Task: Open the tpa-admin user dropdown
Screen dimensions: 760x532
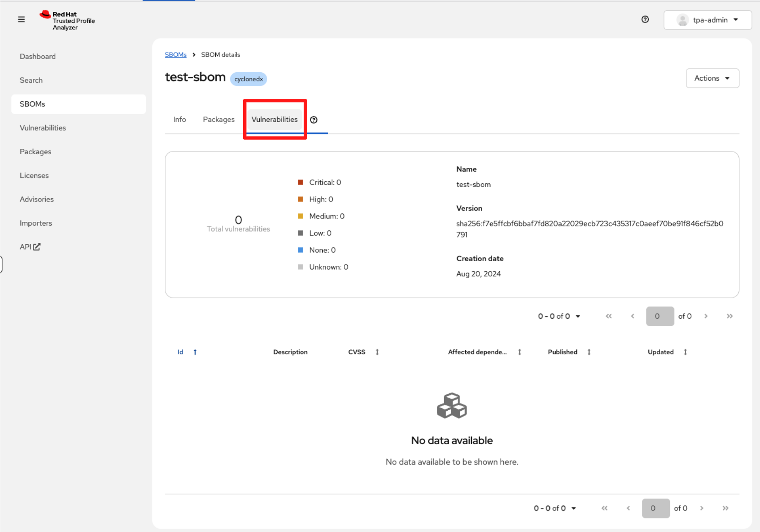Action: [708, 20]
